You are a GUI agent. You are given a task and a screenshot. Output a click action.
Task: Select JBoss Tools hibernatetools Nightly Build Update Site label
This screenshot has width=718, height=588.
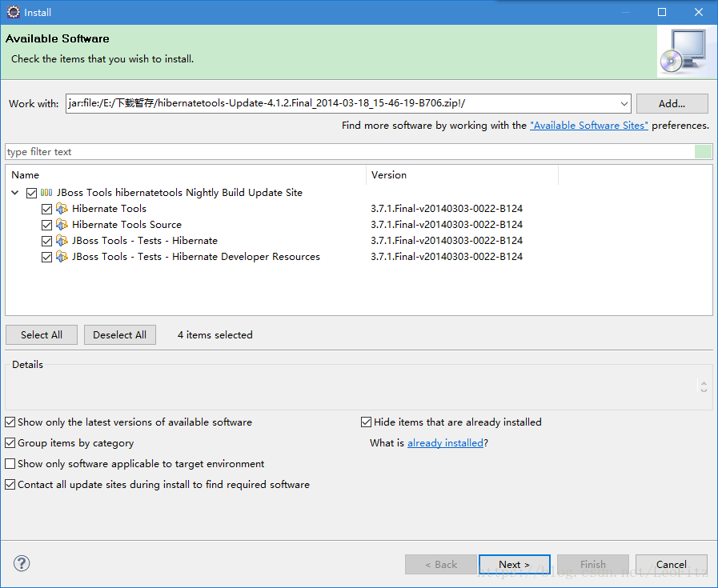click(179, 193)
